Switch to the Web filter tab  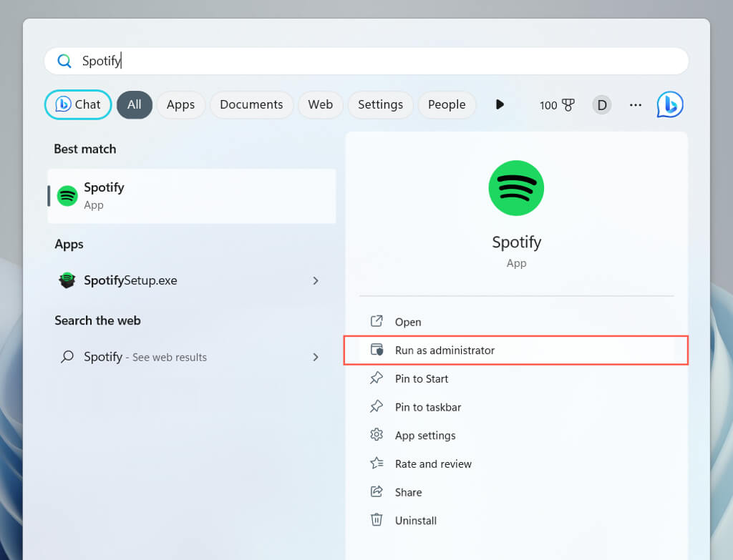click(x=320, y=104)
